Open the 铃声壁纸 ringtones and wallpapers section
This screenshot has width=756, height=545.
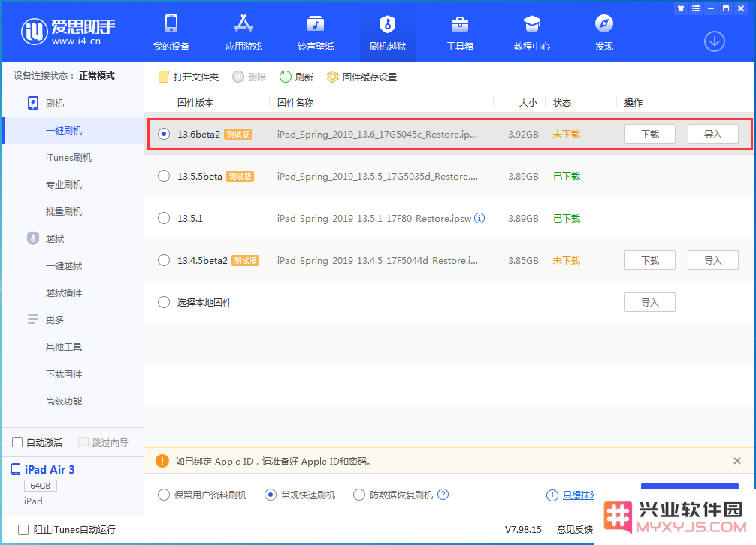point(316,32)
